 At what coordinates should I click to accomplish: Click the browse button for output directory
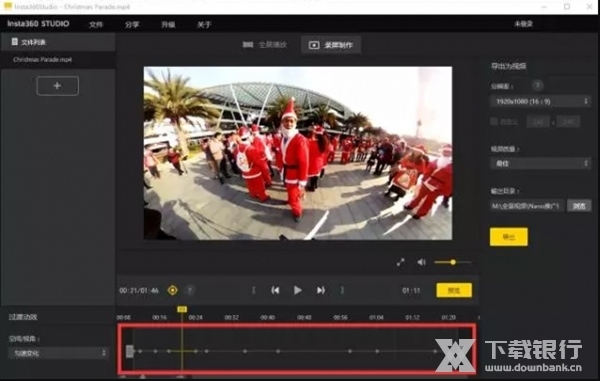tap(579, 206)
